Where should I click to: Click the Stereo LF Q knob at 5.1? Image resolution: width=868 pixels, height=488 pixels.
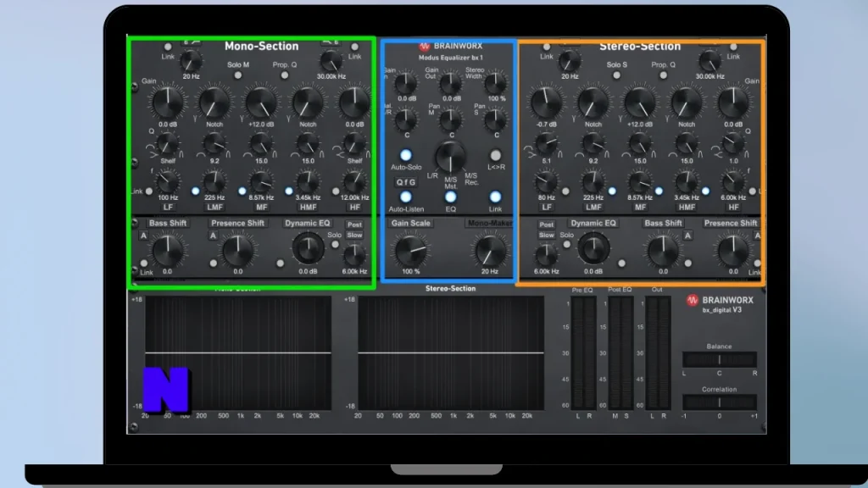tap(547, 144)
